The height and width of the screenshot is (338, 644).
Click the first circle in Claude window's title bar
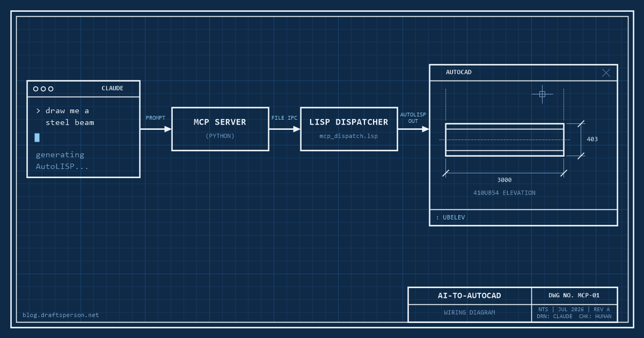point(36,89)
